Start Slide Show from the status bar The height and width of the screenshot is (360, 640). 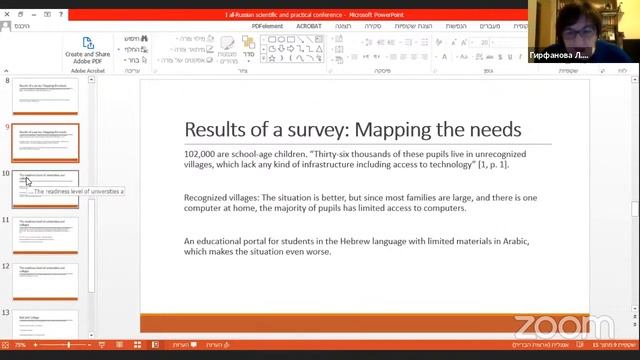pos(102,345)
